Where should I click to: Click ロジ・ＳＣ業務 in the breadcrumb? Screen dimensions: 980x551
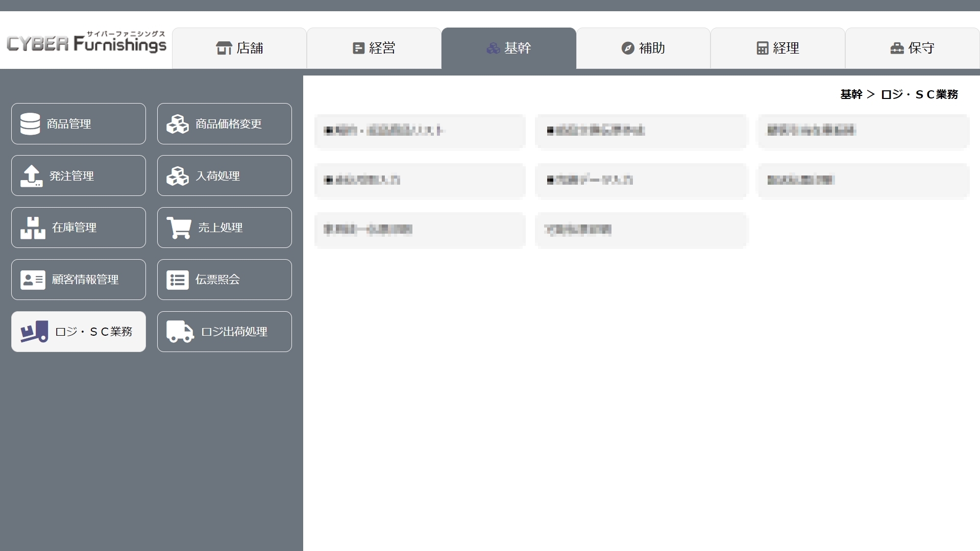[920, 94]
